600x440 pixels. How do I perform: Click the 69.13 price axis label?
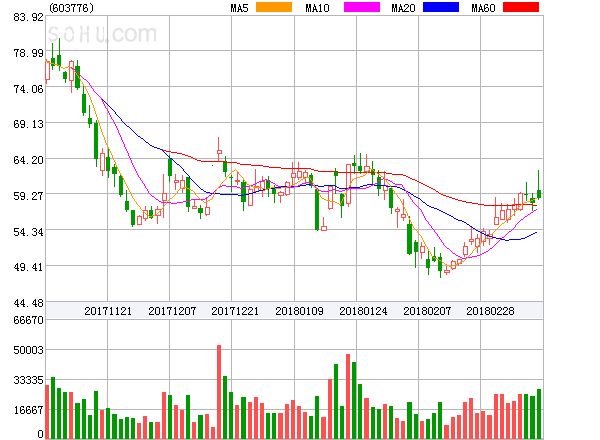click(x=28, y=124)
